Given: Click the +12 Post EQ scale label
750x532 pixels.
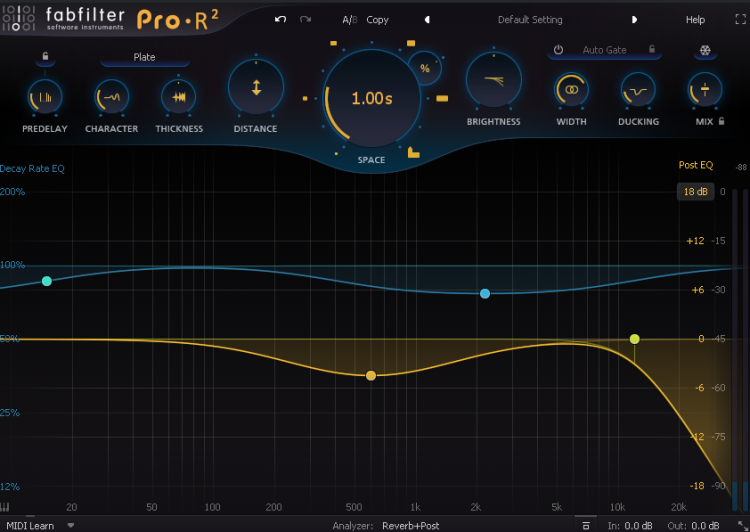Looking at the screenshot, I should 695,241.
